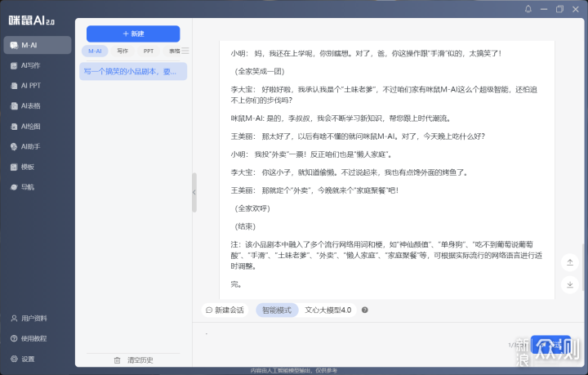Click the scroll-to-bottom arrow button
The width and height of the screenshot is (588, 375).
point(570,284)
